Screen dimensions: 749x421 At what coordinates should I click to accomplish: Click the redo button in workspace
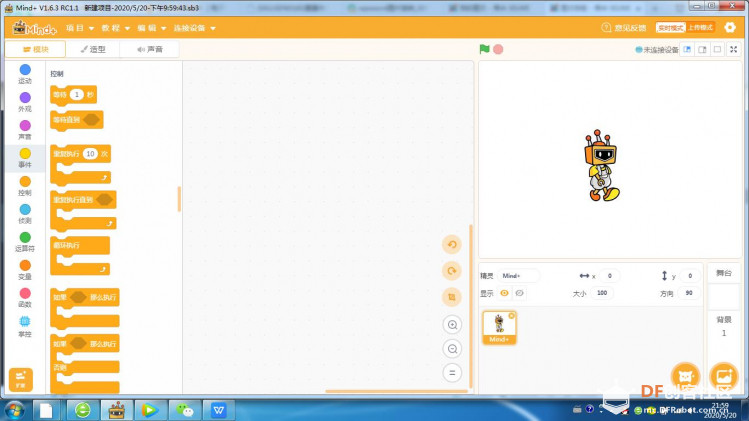(452, 271)
